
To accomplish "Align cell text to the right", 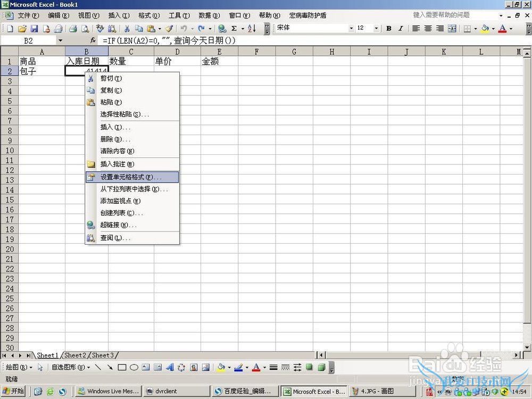I will tap(440, 29).
